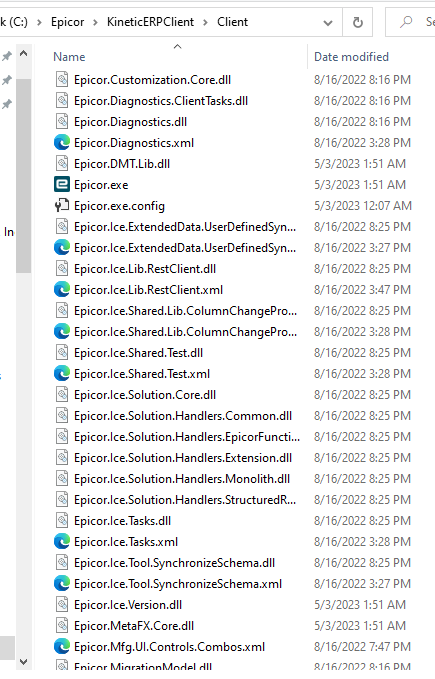The height and width of the screenshot is (679, 435).
Task: Click the dll icon of Epicor.Ice.Solution.Handlers.Extension.dll
Action: click(x=62, y=458)
